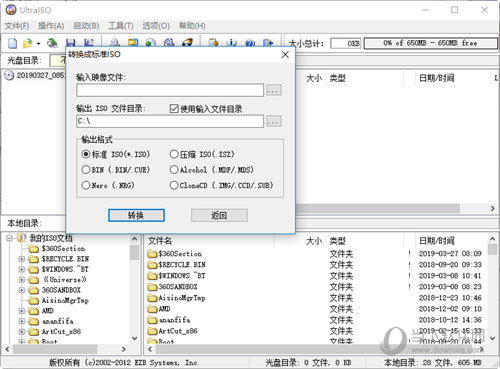
Task: Click folder icon of ananfifa in file list
Action: pyautogui.click(x=152, y=320)
